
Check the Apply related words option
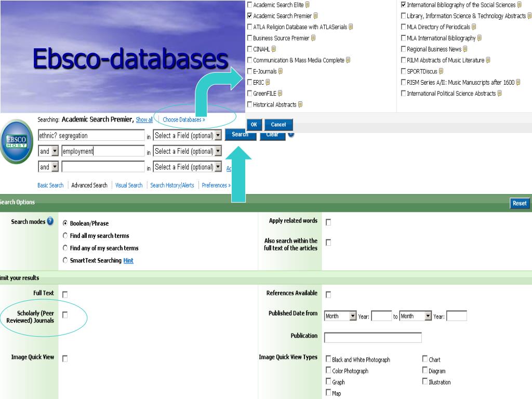click(x=328, y=222)
